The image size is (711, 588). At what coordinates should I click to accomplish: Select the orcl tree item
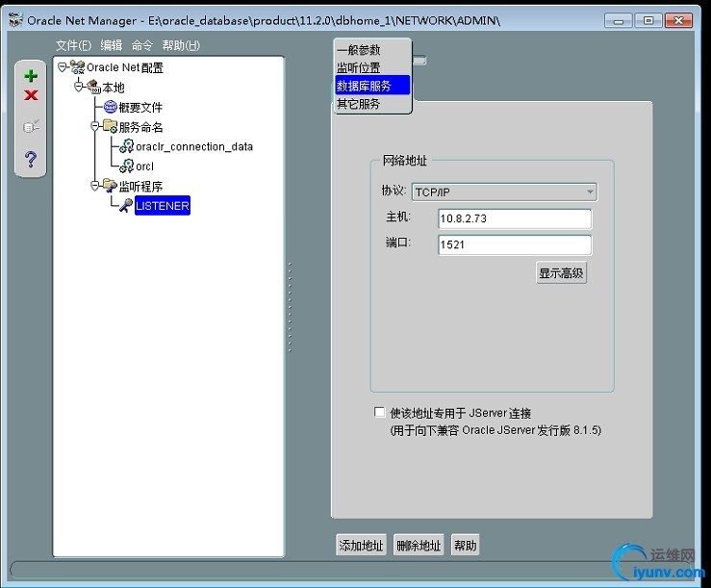(x=144, y=166)
